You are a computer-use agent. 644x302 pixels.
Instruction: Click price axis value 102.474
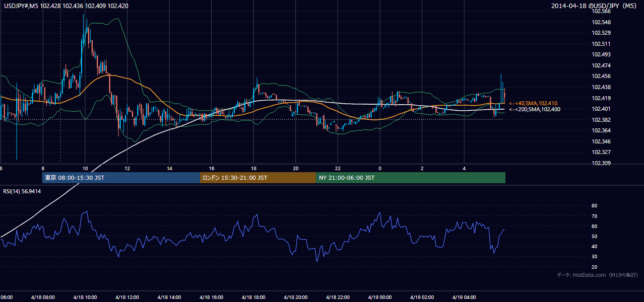[601, 65]
